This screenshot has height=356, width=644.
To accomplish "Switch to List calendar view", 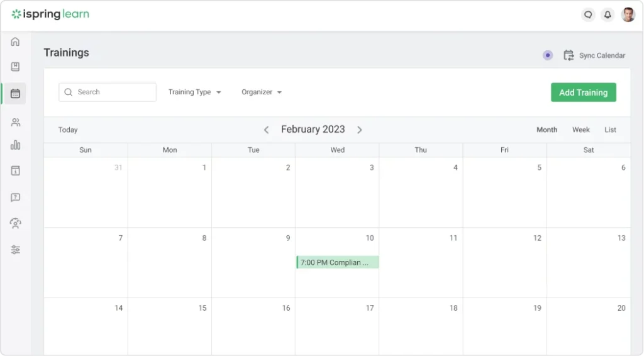I will click(x=610, y=130).
